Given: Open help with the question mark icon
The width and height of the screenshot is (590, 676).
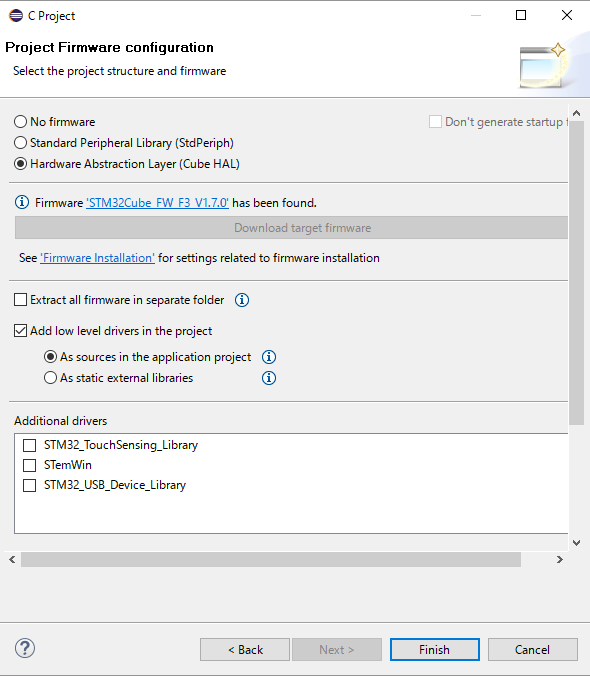Looking at the screenshot, I should [25, 648].
